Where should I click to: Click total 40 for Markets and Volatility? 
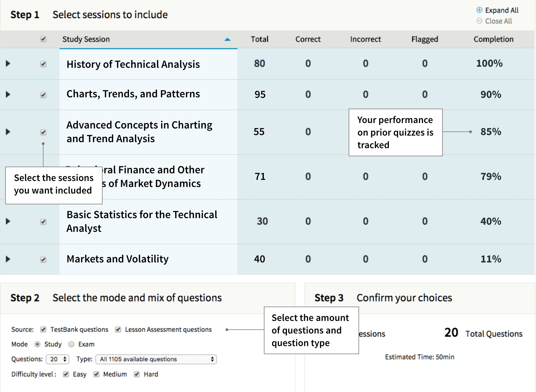tap(260, 259)
